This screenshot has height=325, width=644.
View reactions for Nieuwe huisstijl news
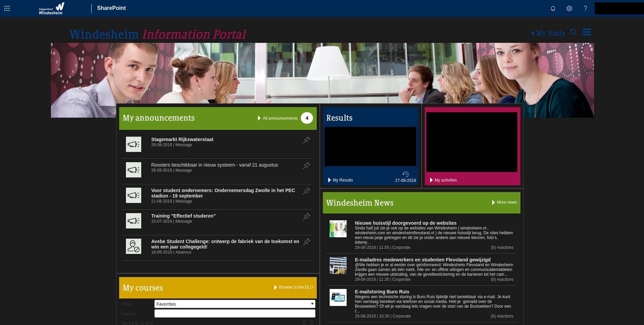[502, 247]
